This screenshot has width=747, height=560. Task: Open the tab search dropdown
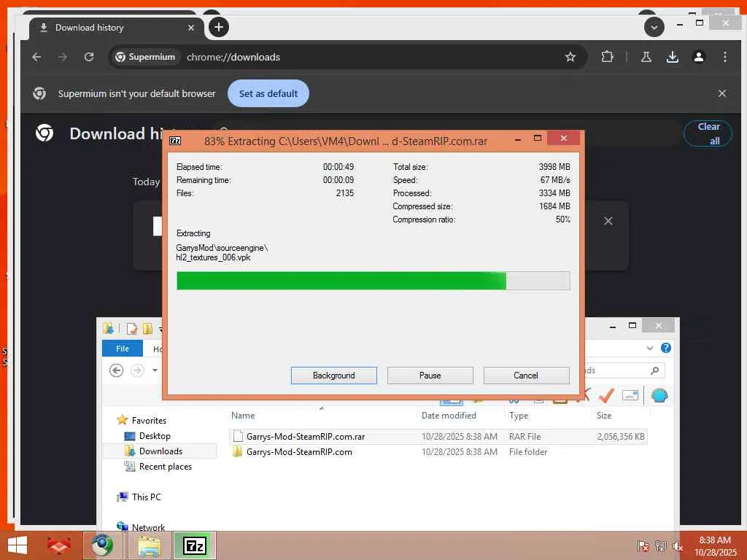pos(654,27)
